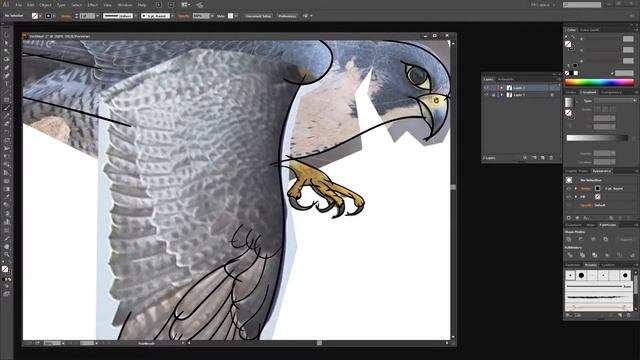Open the Arrange Documents icon
Image resolution: width=640 pixels, height=360 pixels.
186,5
